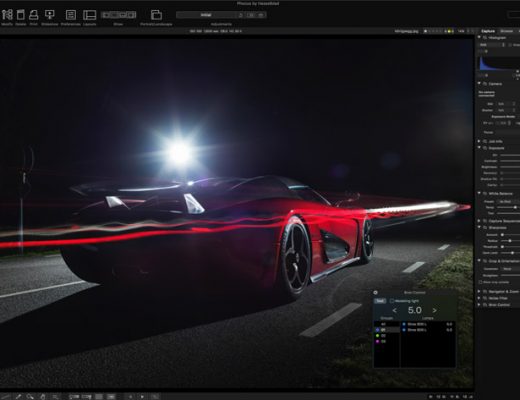The height and width of the screenshot is (400, 520).
Task: Select the All group in Bron Control
Action: (x=387, y=324)
